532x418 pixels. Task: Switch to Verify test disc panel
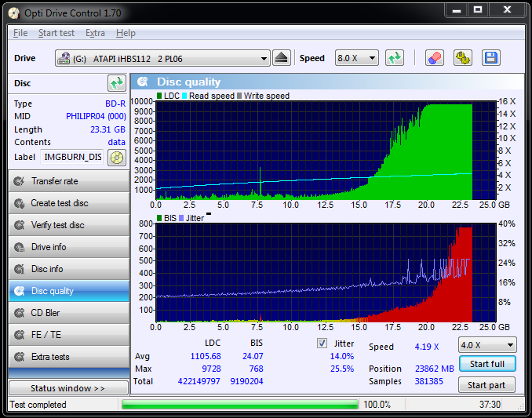69,225
